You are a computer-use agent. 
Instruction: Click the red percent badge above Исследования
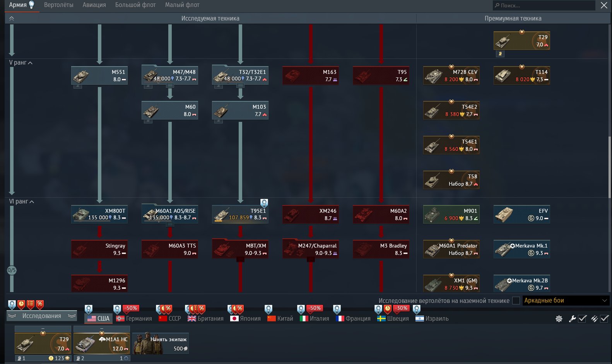pos(40,304)
